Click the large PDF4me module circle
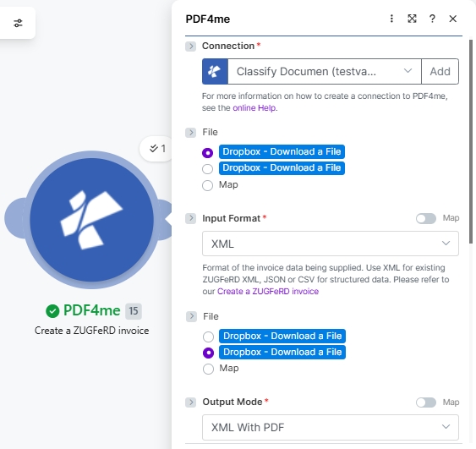The width and height of the screenshot is (476, 449). tap(91, 220)
